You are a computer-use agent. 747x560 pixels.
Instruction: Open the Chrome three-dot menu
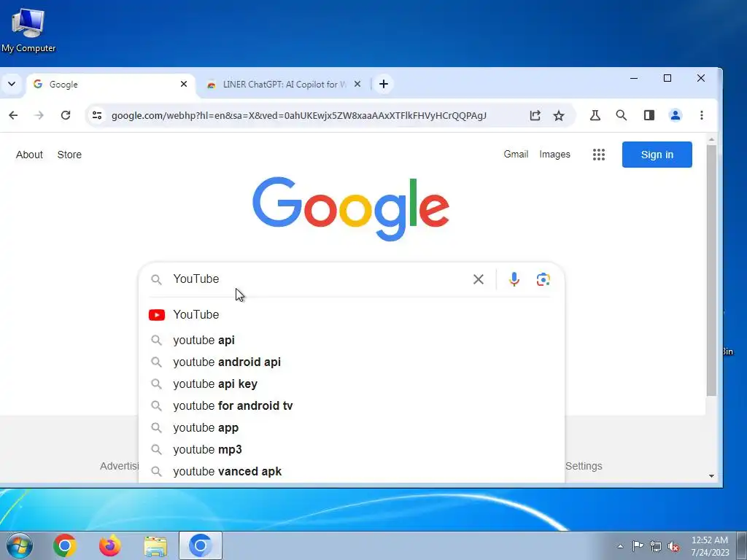coord(702,115)
